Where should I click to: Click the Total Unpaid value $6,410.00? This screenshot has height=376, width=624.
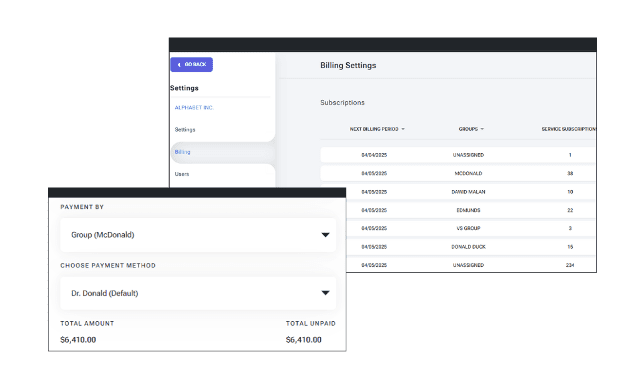pyautogui.click(x=304, y=340)
